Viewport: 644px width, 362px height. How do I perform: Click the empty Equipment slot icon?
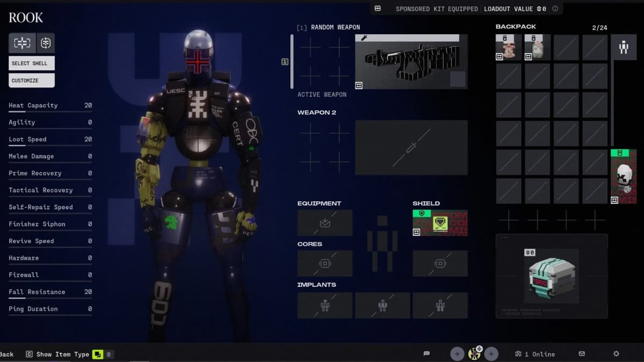(x=325, y=223)
